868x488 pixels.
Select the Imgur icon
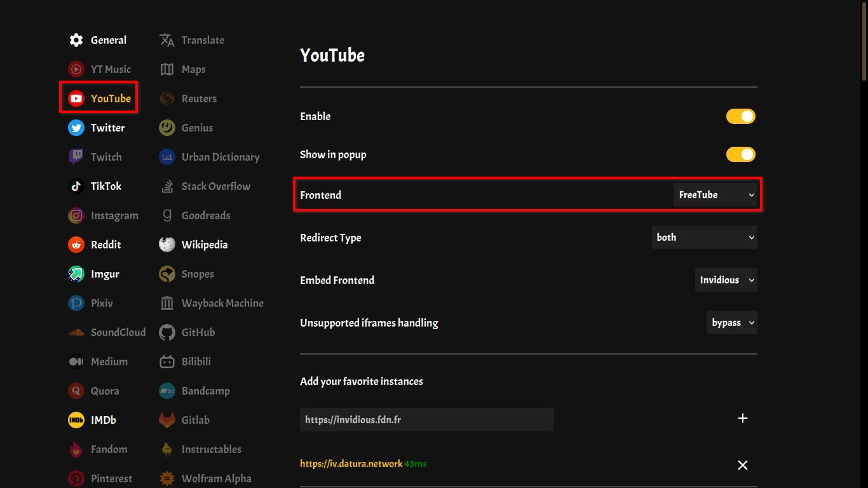point(76,274)
